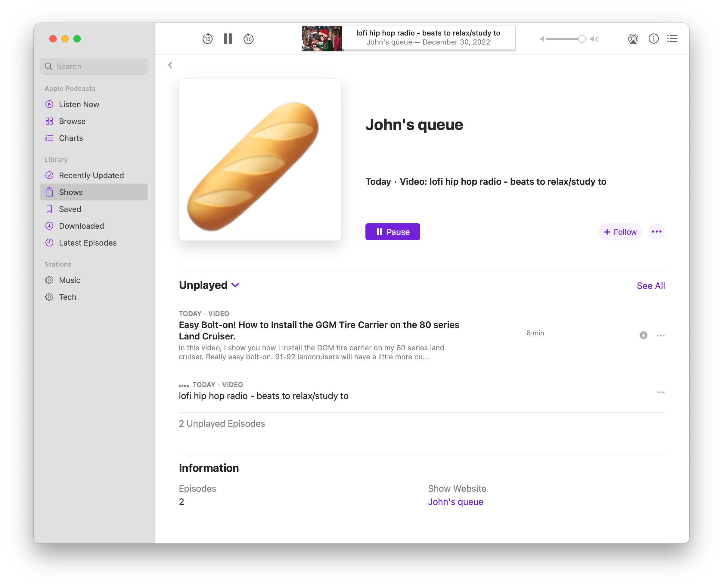Click the Downloaded library icon
The image size is (723, 588).
pos(49,226)
